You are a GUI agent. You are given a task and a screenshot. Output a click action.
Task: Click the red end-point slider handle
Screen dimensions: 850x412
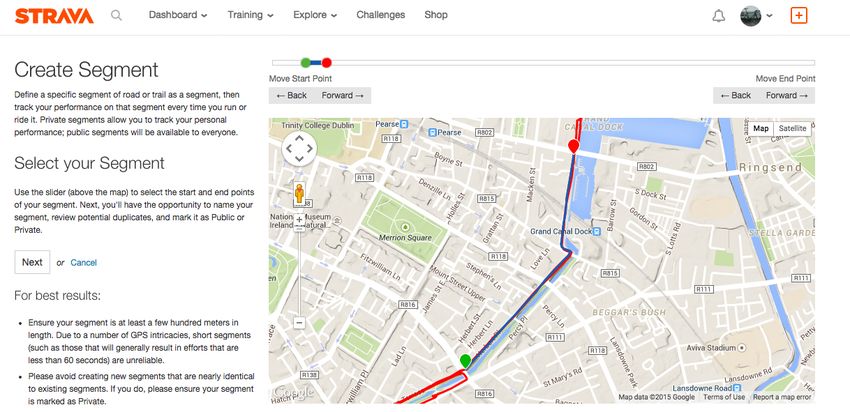pyautogui.click(x=326, y=63)
